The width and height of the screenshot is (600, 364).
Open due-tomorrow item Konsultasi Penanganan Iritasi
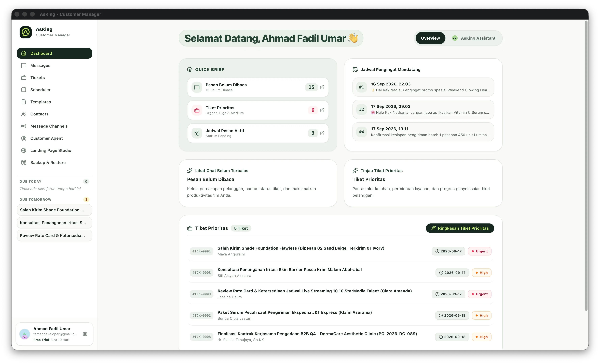54,223
